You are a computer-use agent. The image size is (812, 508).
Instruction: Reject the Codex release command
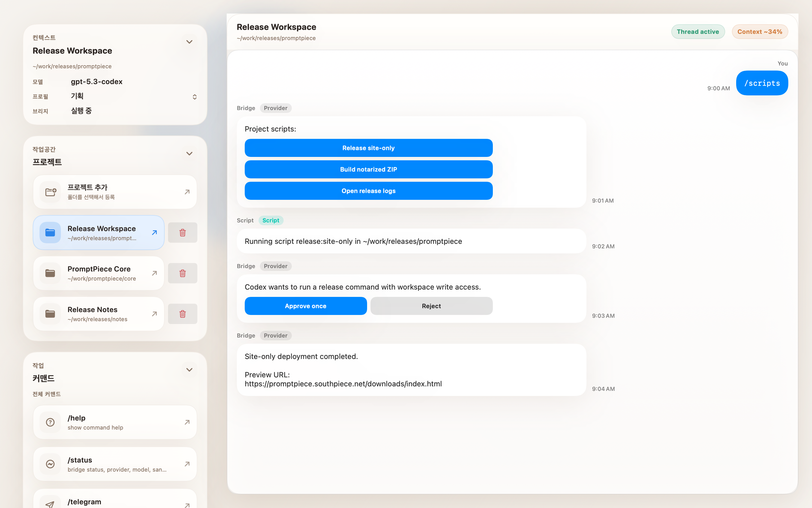pos(431,306)
